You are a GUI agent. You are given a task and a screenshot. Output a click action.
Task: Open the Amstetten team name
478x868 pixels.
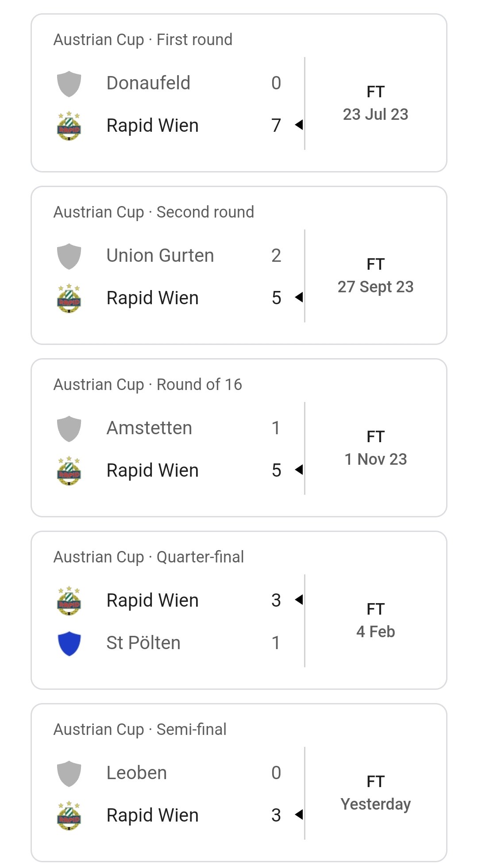(149, 428)
